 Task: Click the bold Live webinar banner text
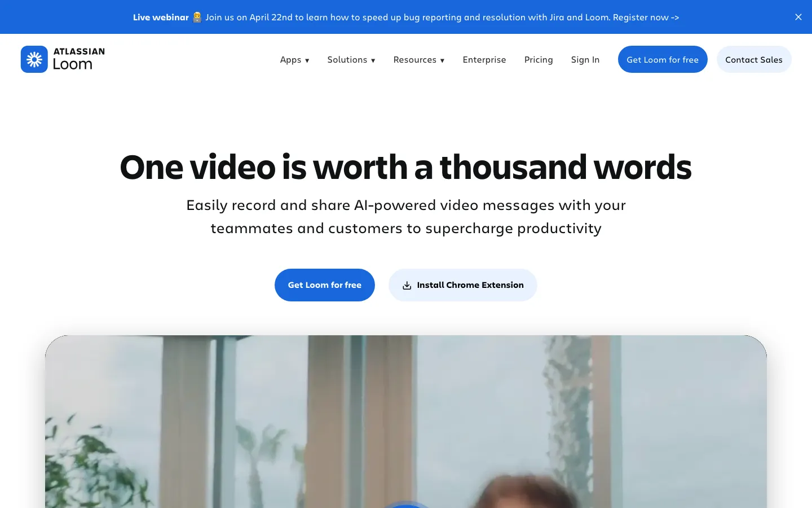pyautogui.click(x=161, y=17)
